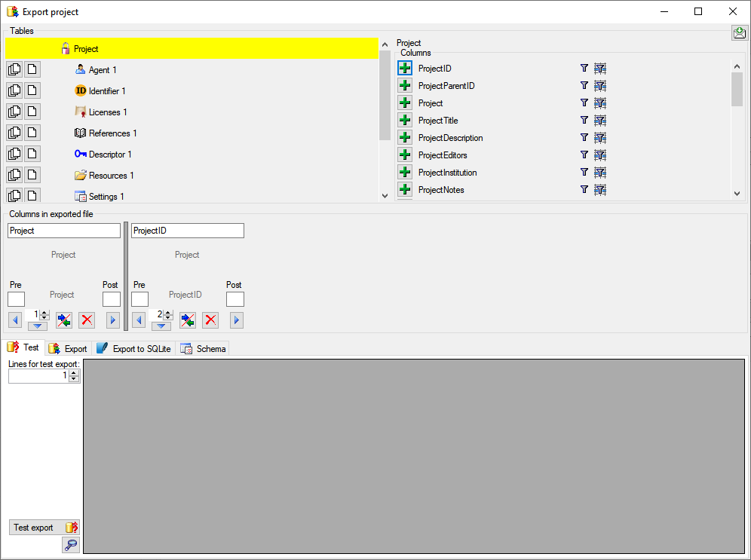The height and width of the screenshot is (560, 751).
Task: Click the Post box for Project column
Action: [112, 299]
